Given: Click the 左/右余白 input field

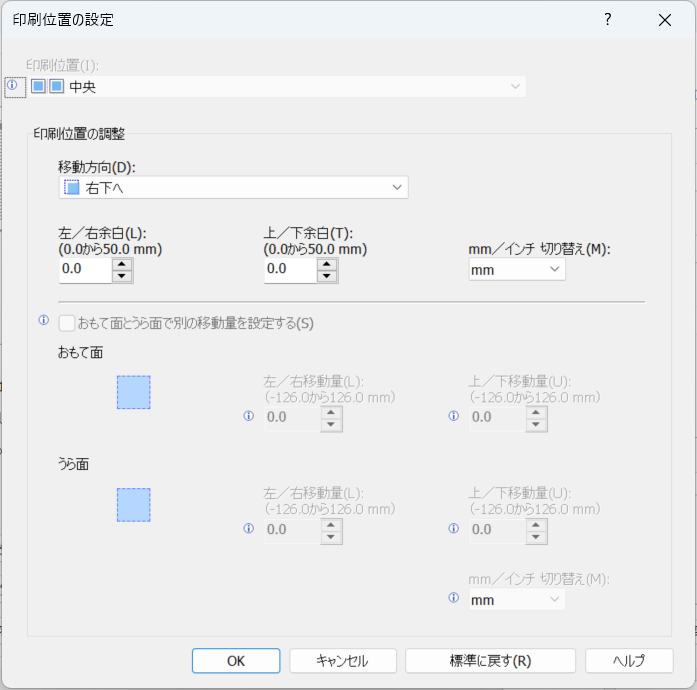Looking at the screenshot, I should point(84,269).
